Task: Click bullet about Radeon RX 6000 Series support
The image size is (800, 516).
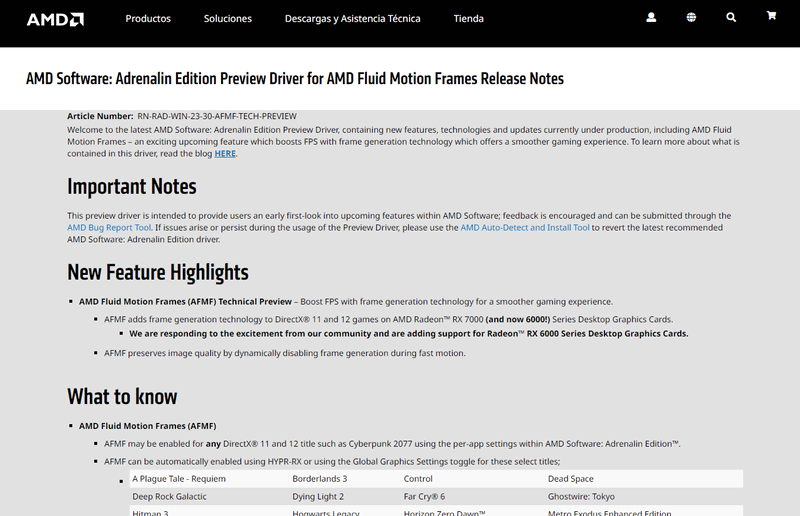Action: click(x=409, y=334)
